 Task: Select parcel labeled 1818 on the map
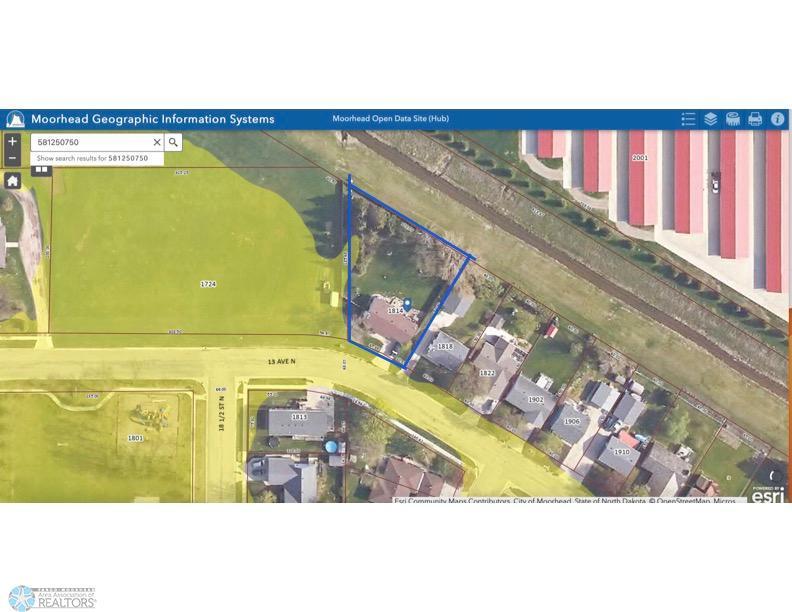[x=445, y=346]
